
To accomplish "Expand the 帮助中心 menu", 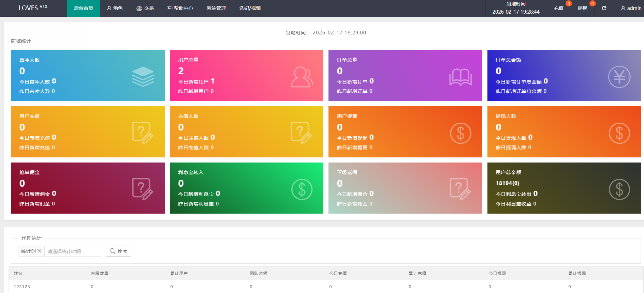I will [180, 8].
